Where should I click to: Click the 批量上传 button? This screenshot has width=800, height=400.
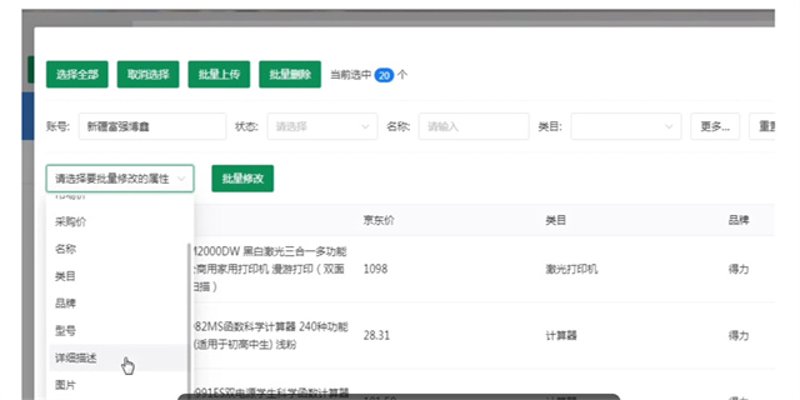(219, 74)
